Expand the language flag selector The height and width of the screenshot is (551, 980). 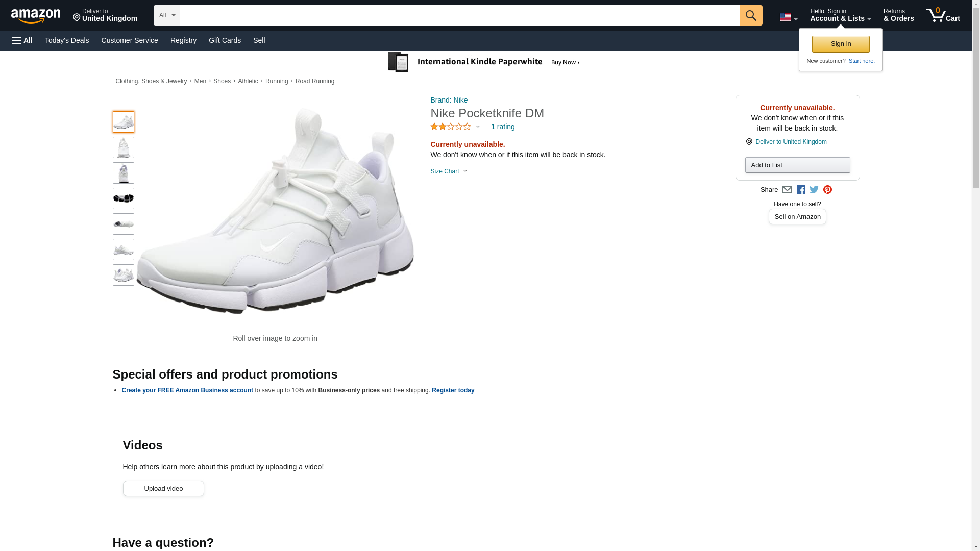(788, 18)
